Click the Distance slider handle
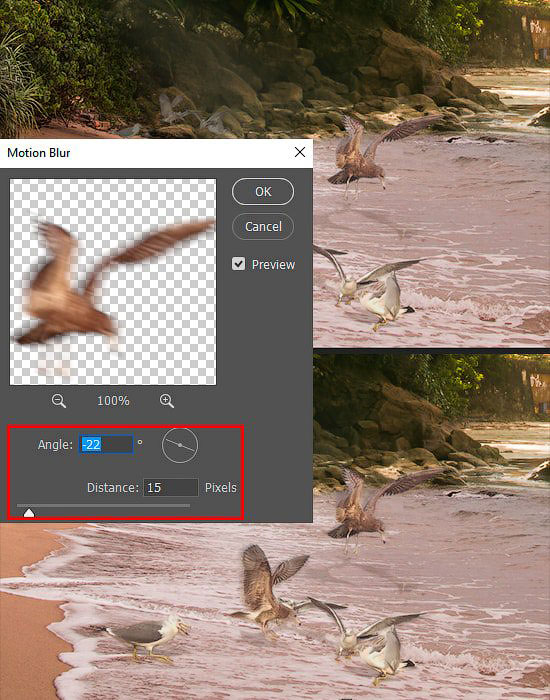Screen dimensions: 550x700 (x=29, y=512)
